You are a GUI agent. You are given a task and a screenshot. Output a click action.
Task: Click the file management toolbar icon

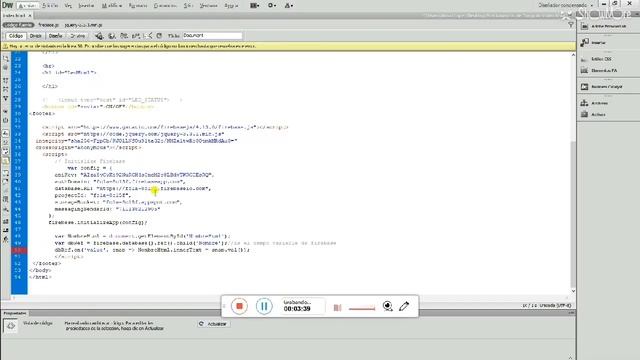124,36
